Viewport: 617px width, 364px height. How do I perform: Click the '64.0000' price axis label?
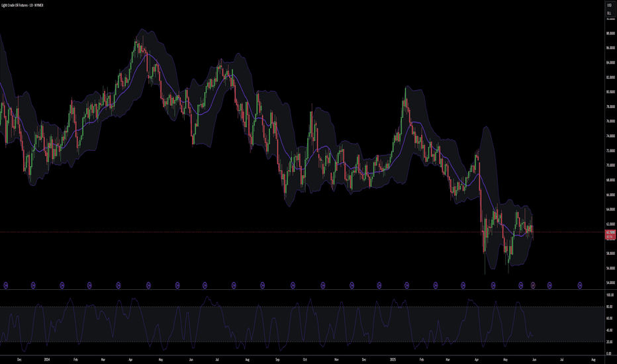tap(610, 209)
